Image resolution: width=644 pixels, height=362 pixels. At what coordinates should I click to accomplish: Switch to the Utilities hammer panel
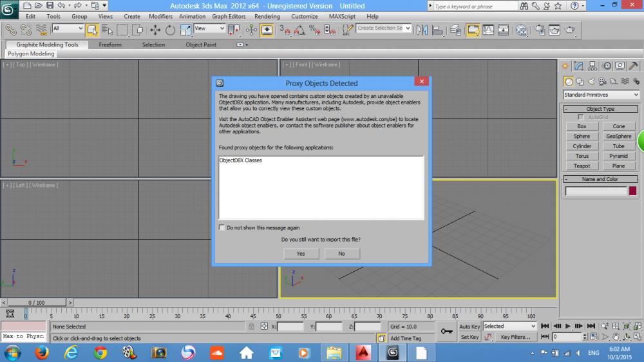[x=633, y=66]
